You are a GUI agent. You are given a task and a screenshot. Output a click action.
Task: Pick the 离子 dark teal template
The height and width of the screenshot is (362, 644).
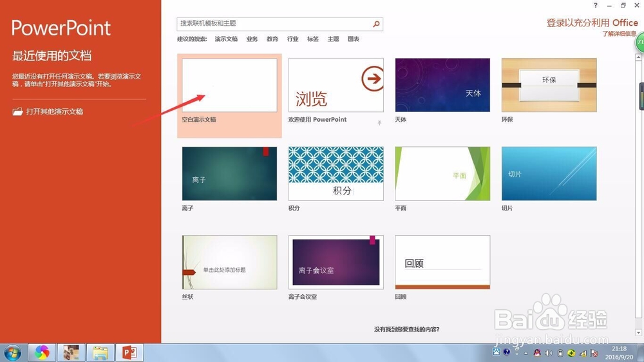pos(229,173)
